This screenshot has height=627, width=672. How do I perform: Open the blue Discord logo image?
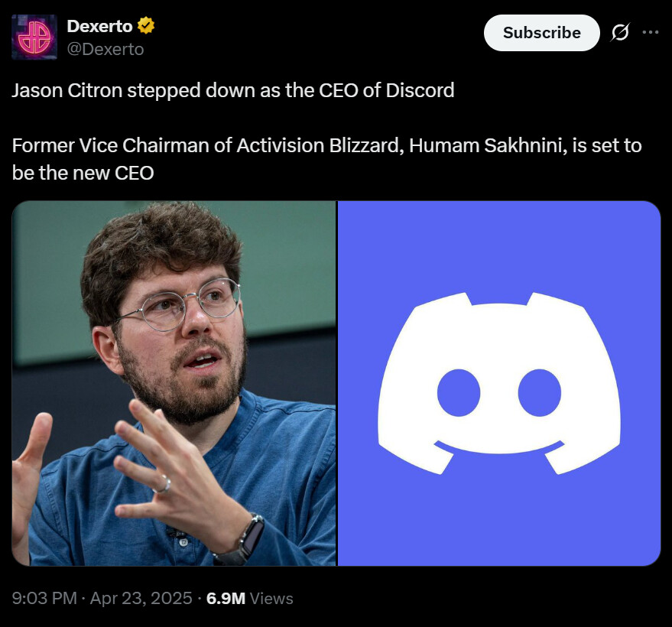[x=499, y=383]
